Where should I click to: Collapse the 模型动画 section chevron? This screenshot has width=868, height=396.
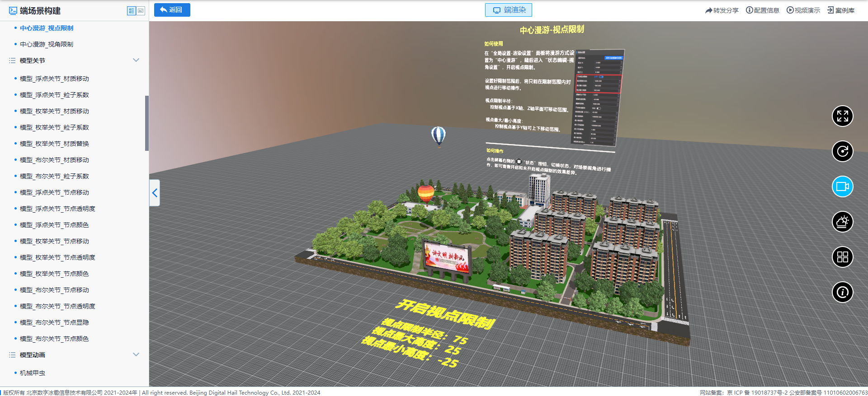(136, 354)
